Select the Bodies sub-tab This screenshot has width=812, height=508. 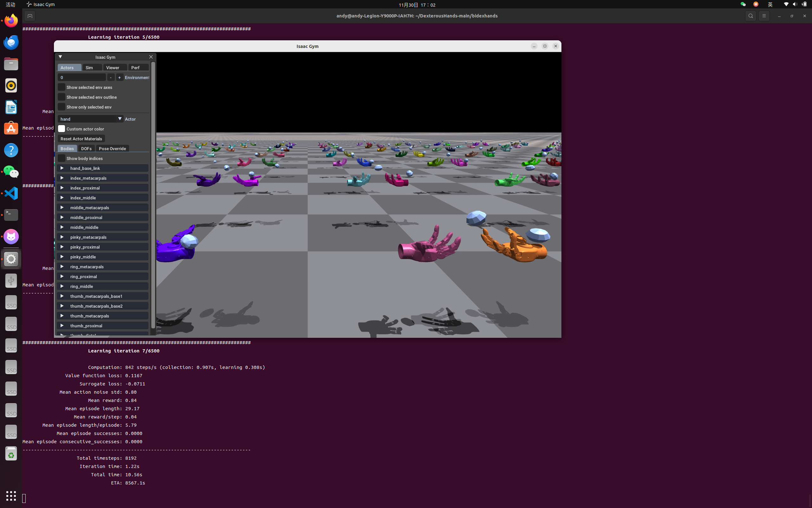(67, 149)
